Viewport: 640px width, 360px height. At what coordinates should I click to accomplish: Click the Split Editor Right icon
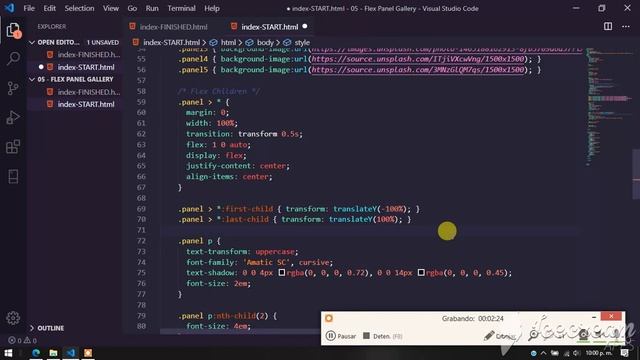point(608,26)
